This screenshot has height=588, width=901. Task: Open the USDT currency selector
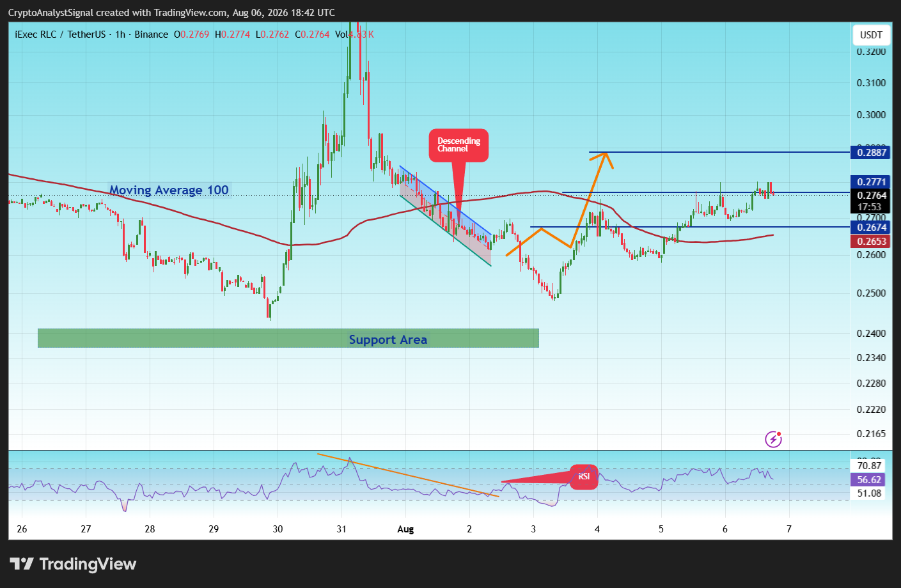pos(871,35)
